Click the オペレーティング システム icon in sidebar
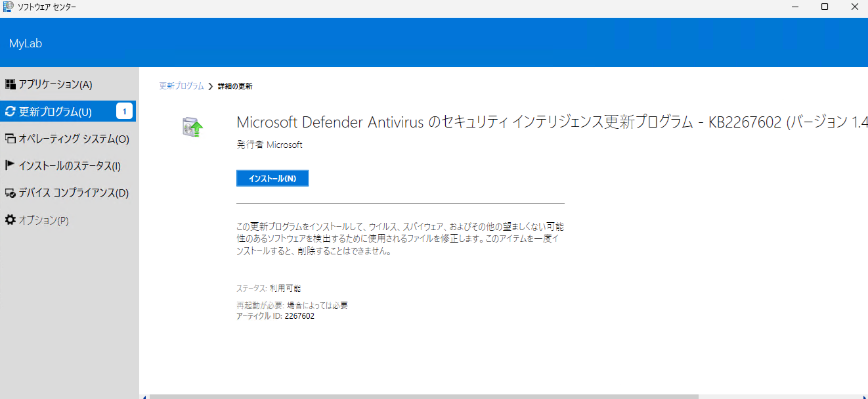This screenshot has width=868, height=399. pos(10,139)
